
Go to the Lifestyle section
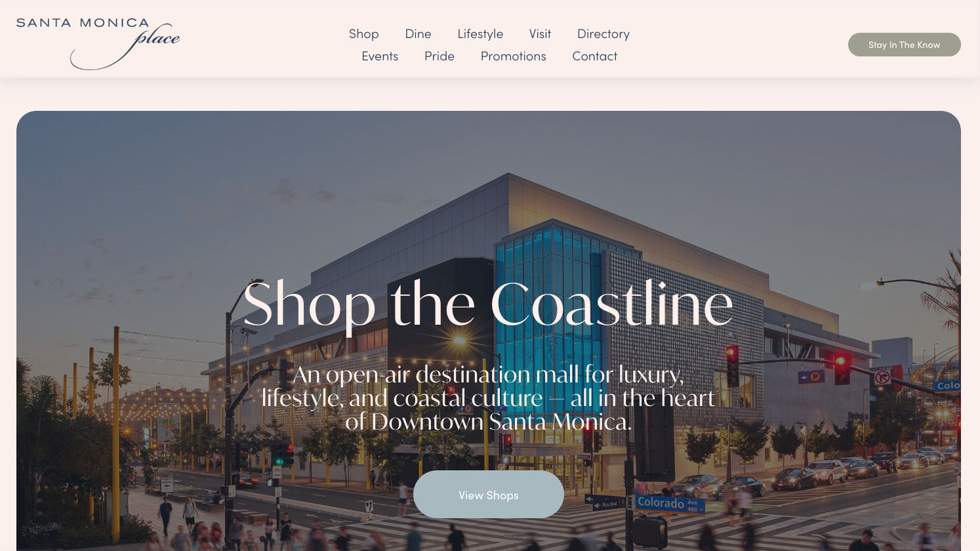(x=480, y=34)
